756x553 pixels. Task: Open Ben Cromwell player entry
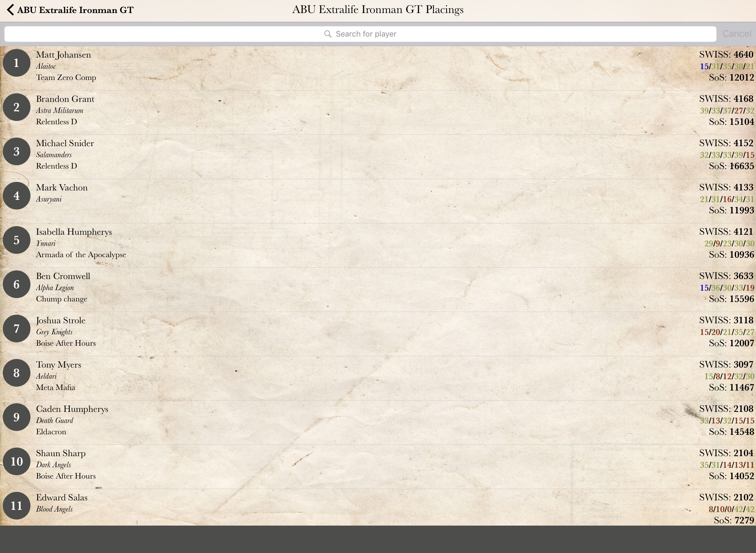click(x=378, y=290)
